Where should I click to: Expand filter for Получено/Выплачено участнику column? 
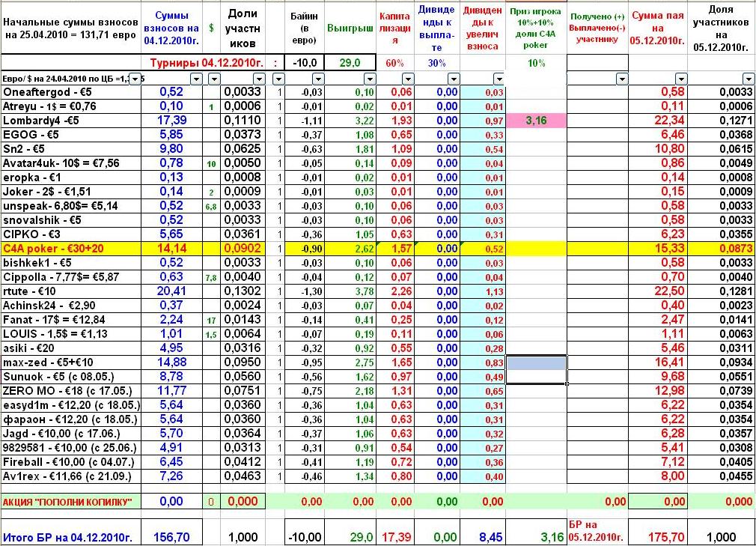pyautogui.click(x=623, y=79)
